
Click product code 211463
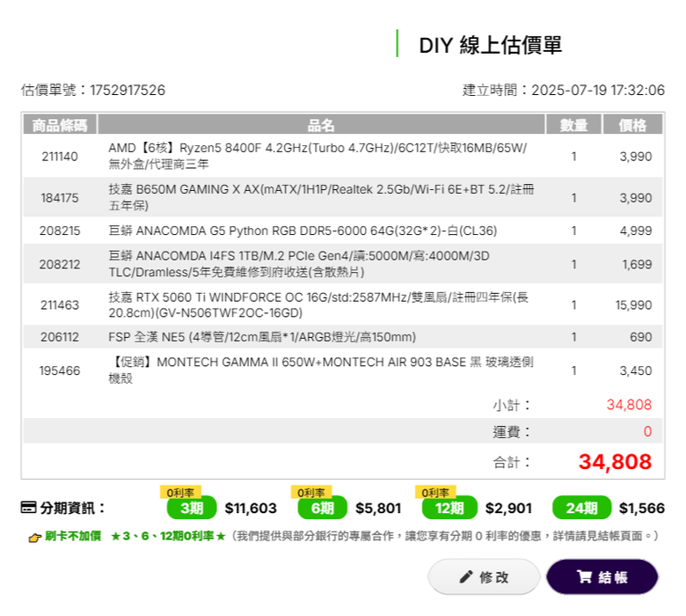(60, 305)
